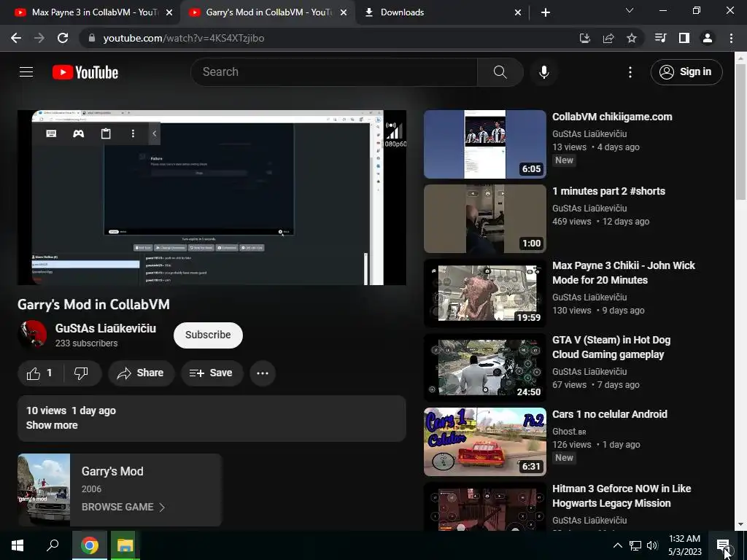
Task: Close the Max Payne 3 tab
Action: 169,12
